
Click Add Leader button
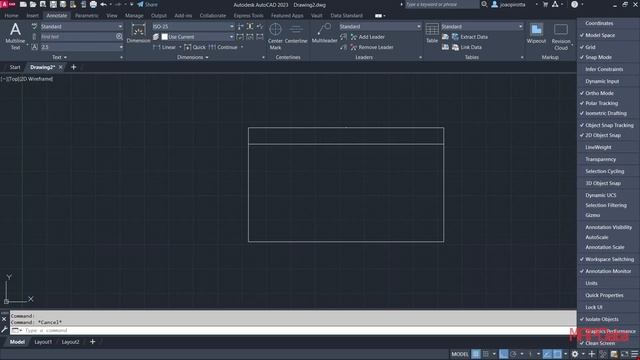tap(368, 37)
